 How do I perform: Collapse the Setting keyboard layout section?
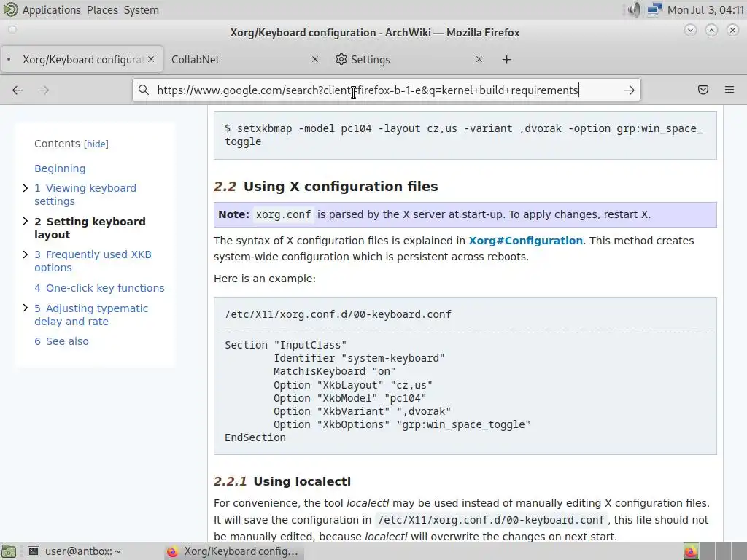point(26,222)
